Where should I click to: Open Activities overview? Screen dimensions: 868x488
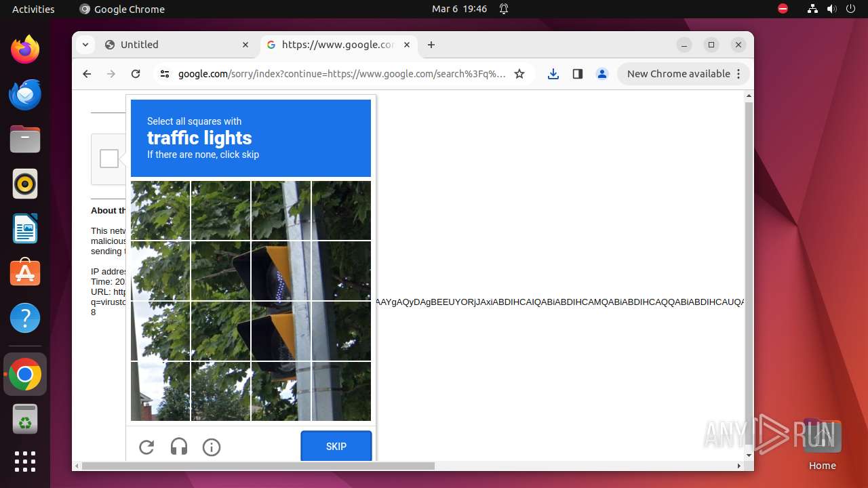coord(33,9)
